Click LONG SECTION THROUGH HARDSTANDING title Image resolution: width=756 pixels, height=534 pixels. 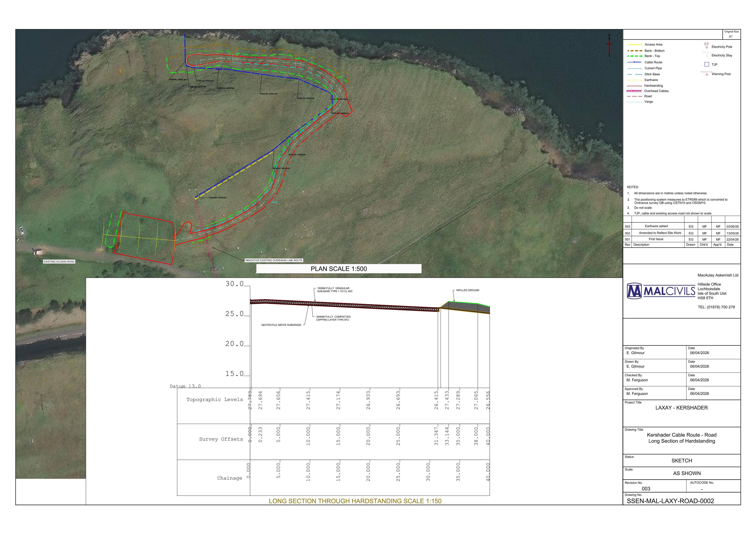click(355, 501)
